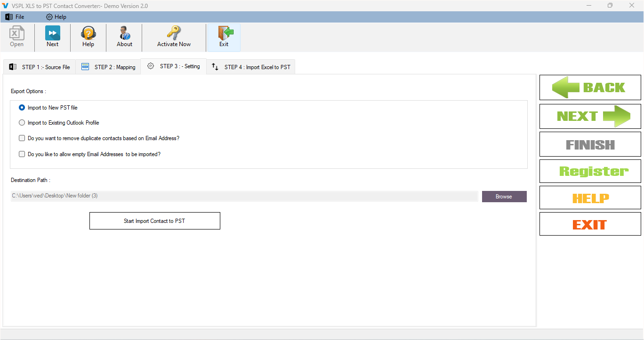Close the converter window

coord(632,6)
